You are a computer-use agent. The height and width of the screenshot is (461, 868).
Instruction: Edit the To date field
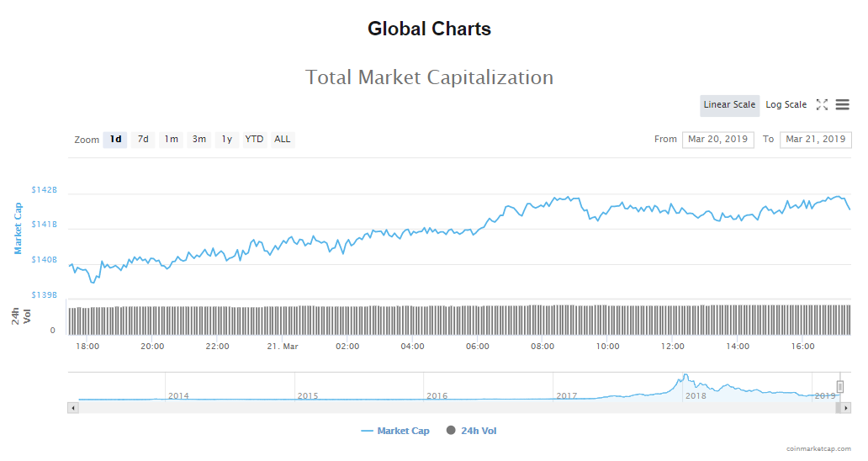[815, 140]
